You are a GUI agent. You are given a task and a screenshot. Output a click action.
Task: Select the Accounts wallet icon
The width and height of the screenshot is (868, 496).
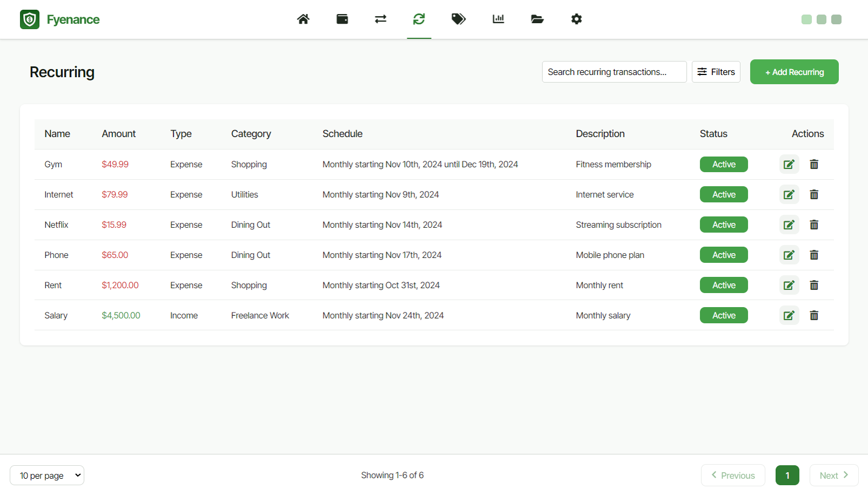tap(342, 19)
